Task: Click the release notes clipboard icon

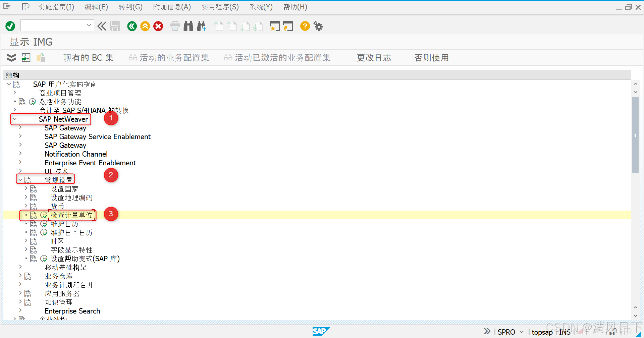Action: 41,58
